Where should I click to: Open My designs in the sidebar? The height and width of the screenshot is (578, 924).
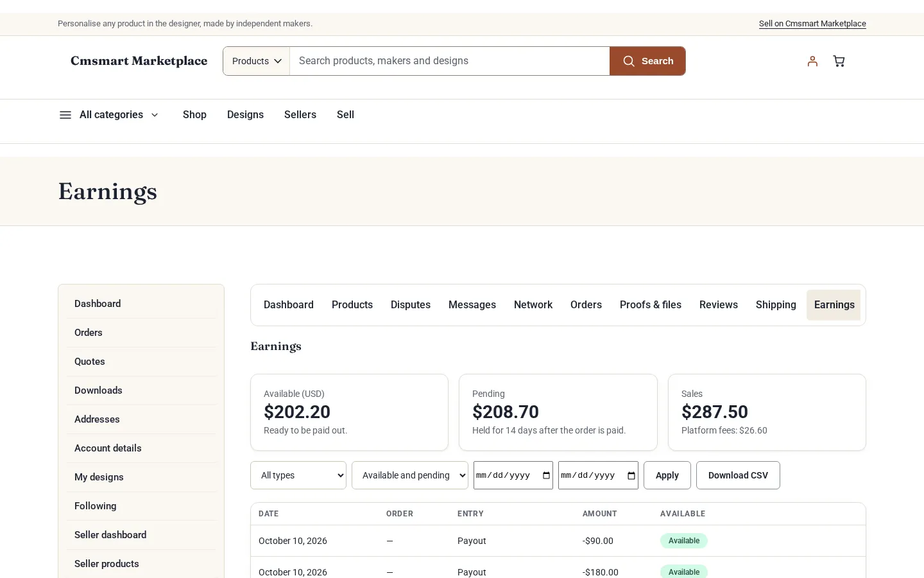tap(141, 477)
